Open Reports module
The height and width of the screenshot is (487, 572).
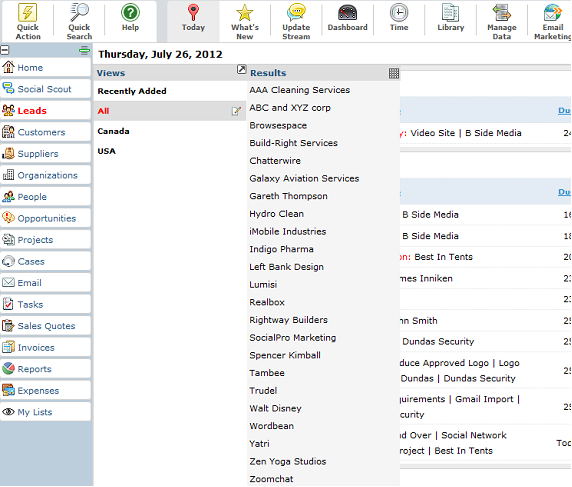[x=45, y=369]
